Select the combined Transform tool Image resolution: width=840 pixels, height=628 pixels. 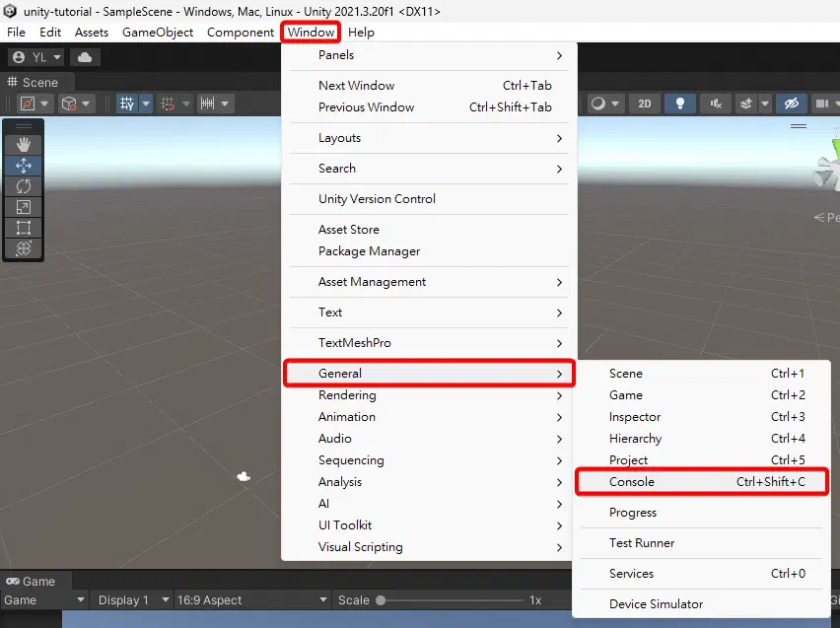click(23, 248)
